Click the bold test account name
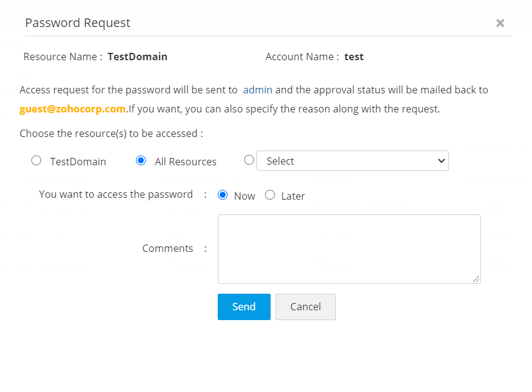The height and width of the screenshot is (392, 532). coord(354,57)
